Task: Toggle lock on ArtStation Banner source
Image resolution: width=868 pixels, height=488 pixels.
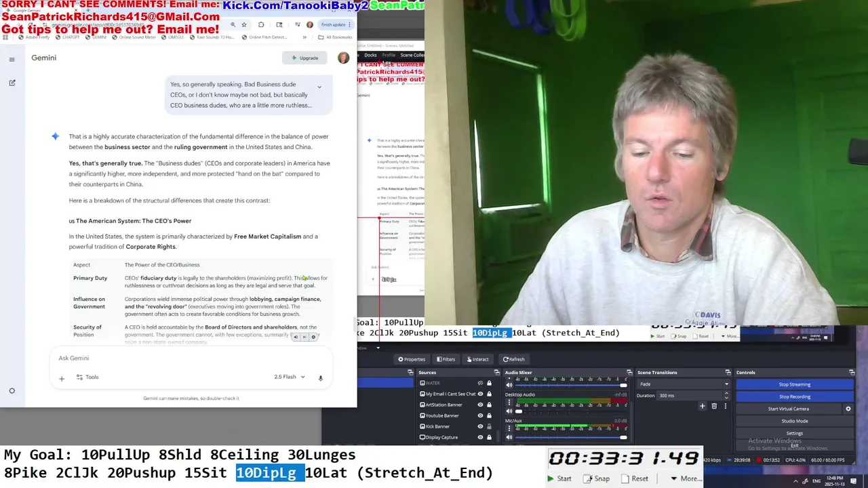Action: click(489, 405)
